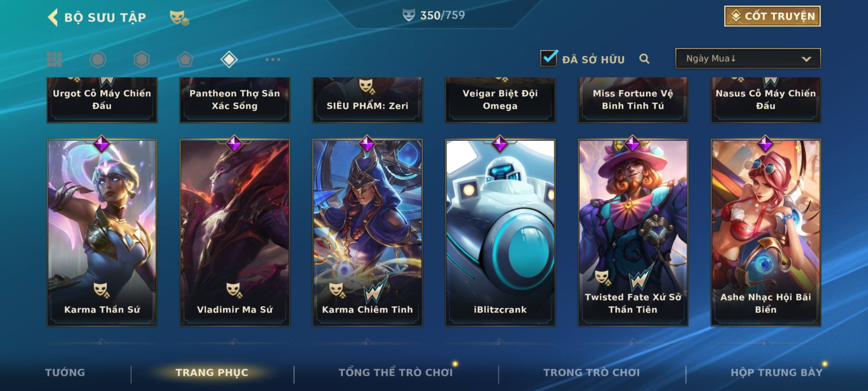Screen dimensions: 868x391
Task: Open the Ngày Mua sort dropdown
Action: tap(748, 59)
